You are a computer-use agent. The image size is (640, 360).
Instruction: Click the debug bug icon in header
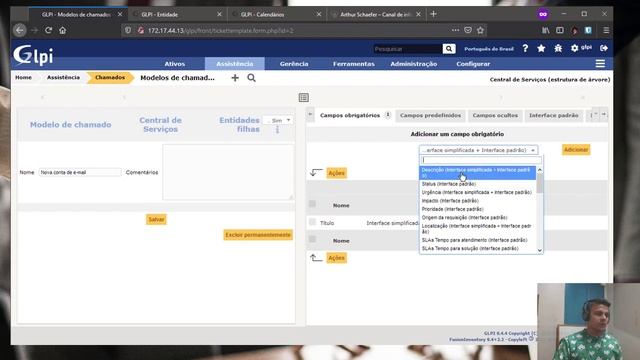click(x=558, y=49)
